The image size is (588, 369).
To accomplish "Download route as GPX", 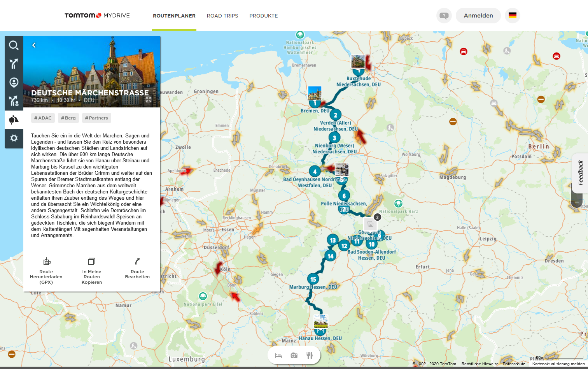I will tap(46, 261).
